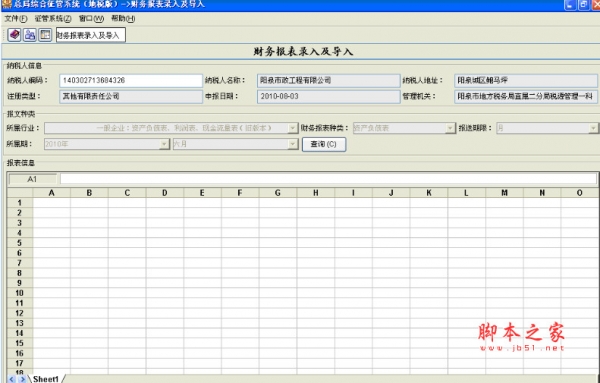The image size is (600, 383).
Task: Click the A1 cell name box
Action: (x=33, y=179)
